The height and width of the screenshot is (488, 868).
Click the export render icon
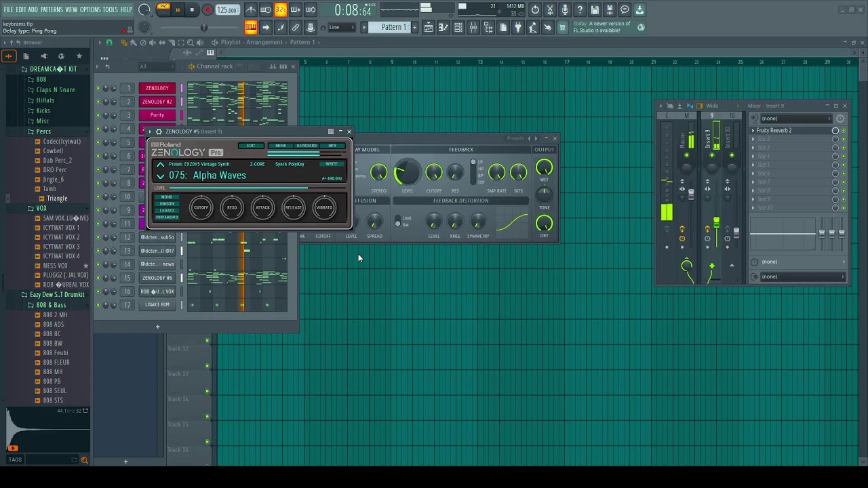(610, 9)
